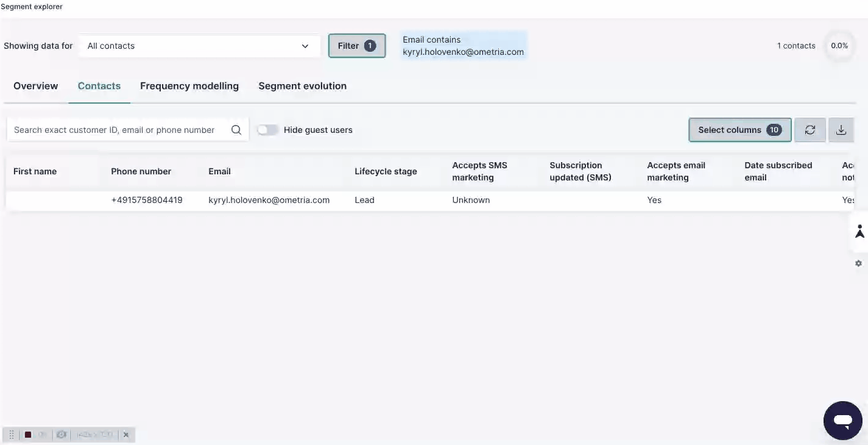
Task: Stop recording with the red square
Action: tap(28, 435)
